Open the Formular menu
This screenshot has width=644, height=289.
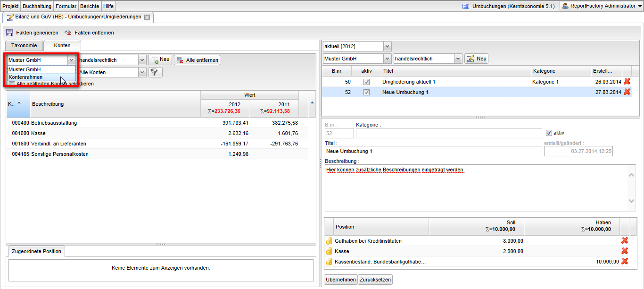point(66,6)
